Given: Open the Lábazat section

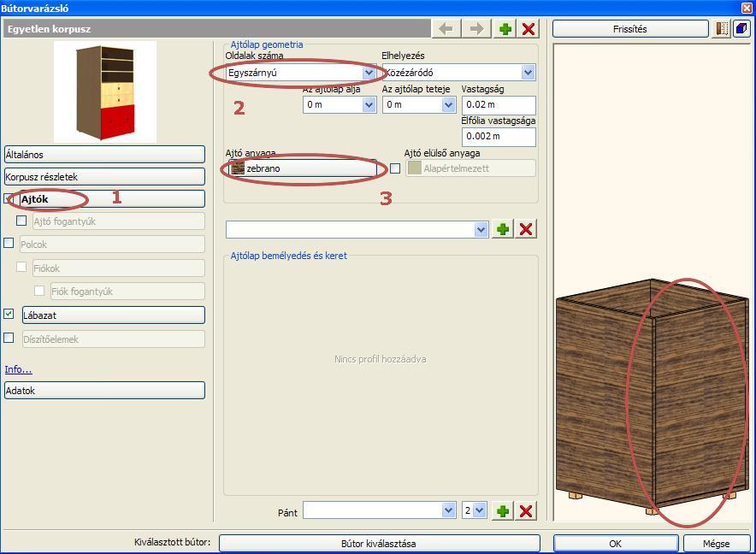Looking at the screenshot, I should tap(113, 315).
